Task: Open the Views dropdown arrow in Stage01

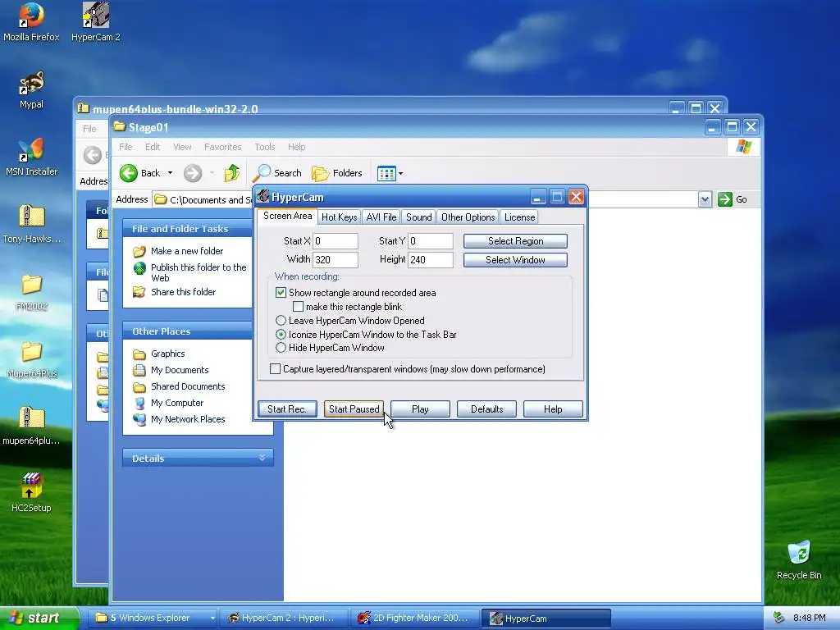Action: pos(400,174)
